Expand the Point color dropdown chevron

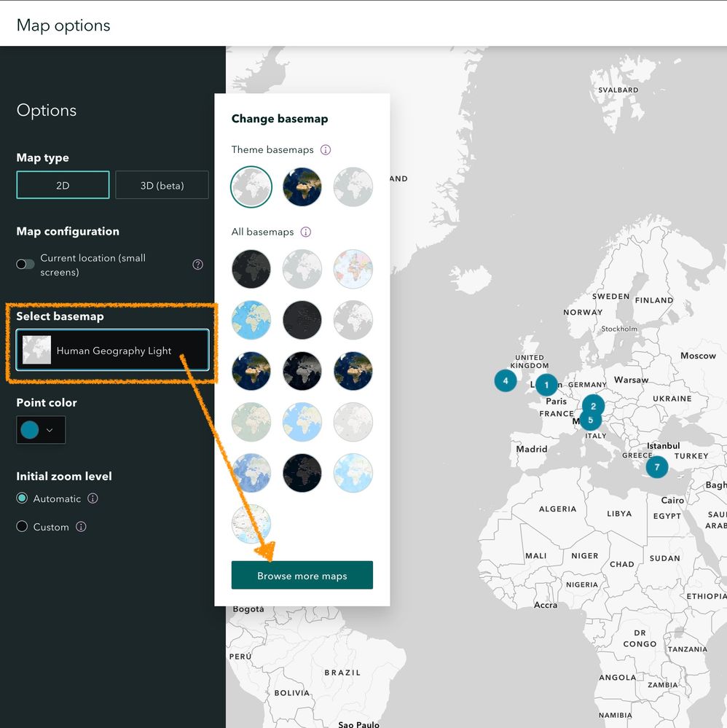pos(50,430)
